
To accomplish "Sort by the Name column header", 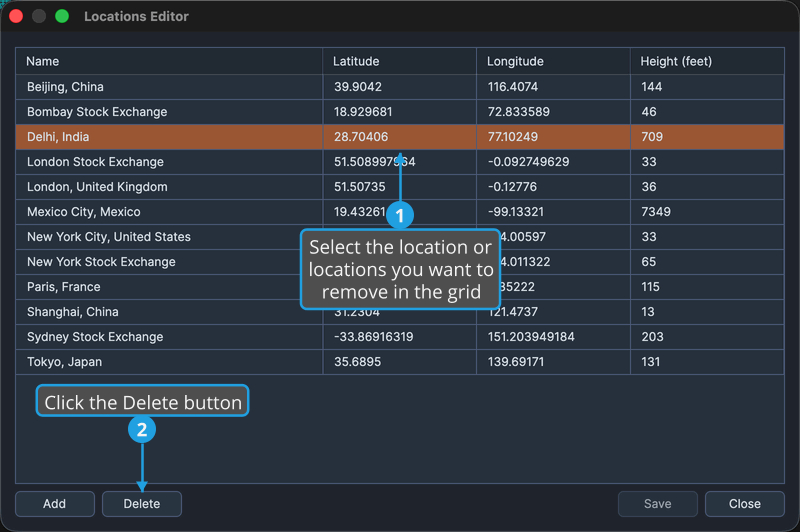I will [169, 61].
